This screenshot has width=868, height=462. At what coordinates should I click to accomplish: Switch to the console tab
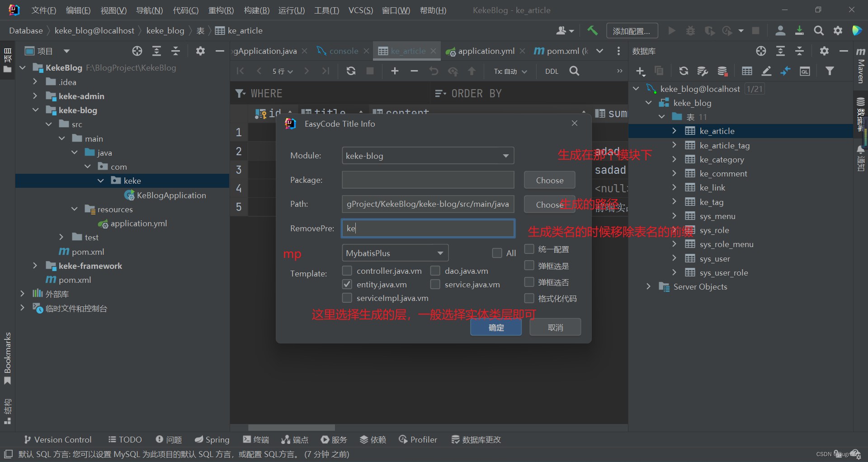point(343,51)
